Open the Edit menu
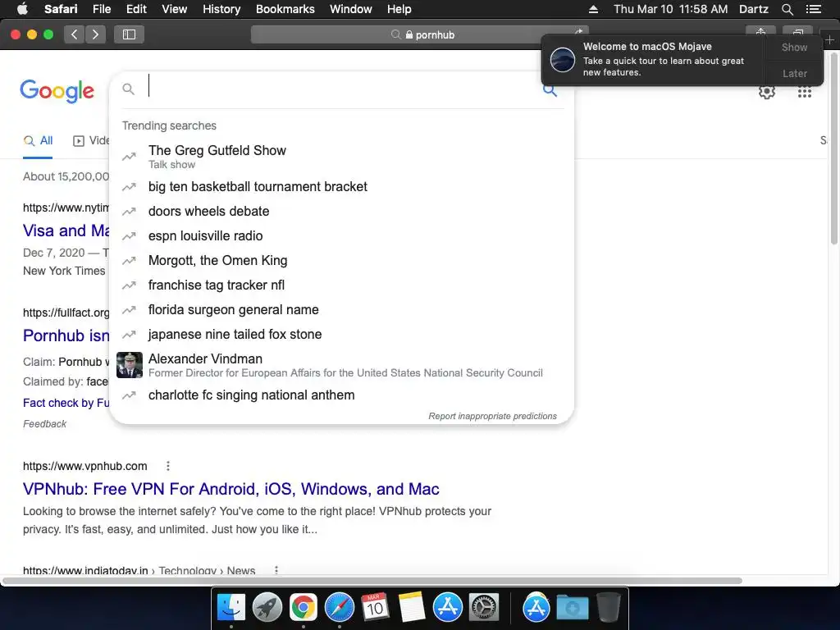 [136, 9]
